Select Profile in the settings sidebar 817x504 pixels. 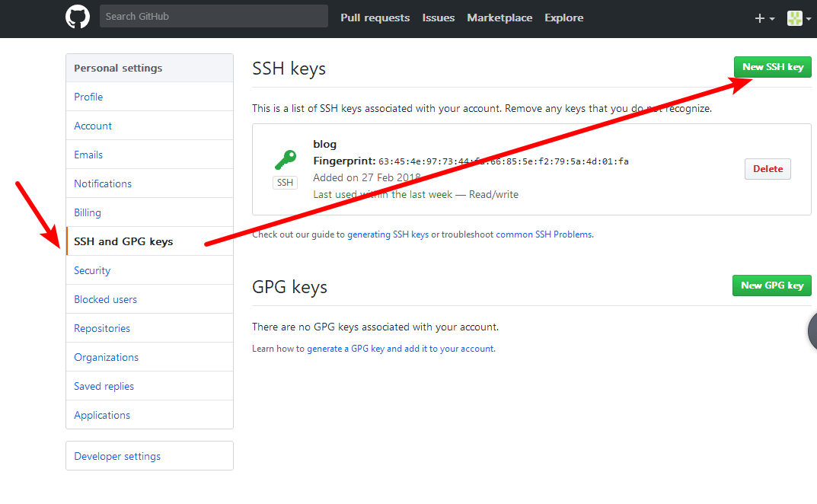tap(88, 97)
